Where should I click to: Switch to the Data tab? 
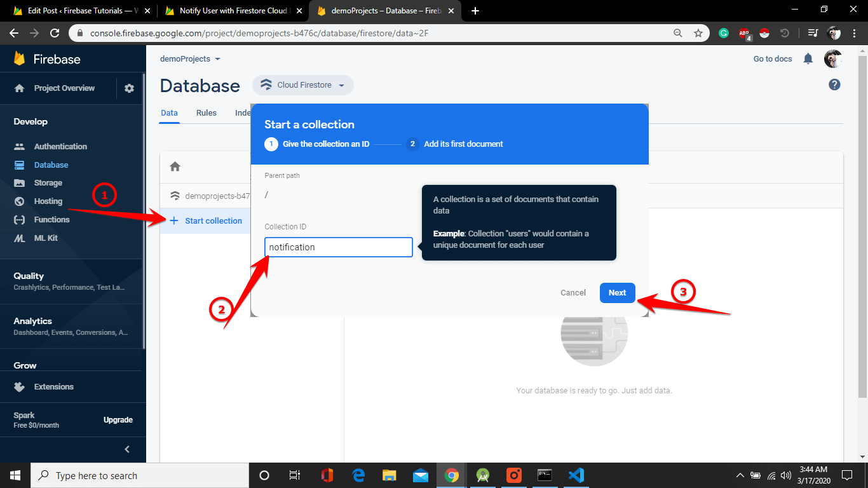[x=169, y=113]
